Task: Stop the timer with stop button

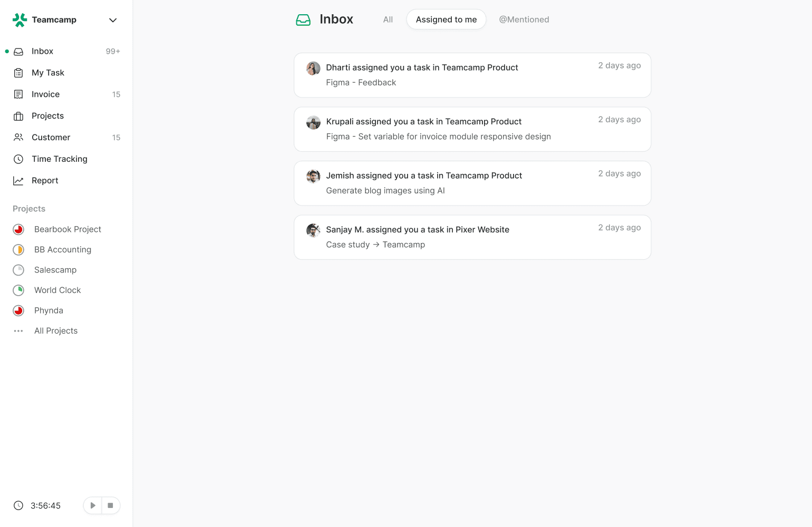Action: click(x=110, y=505)
